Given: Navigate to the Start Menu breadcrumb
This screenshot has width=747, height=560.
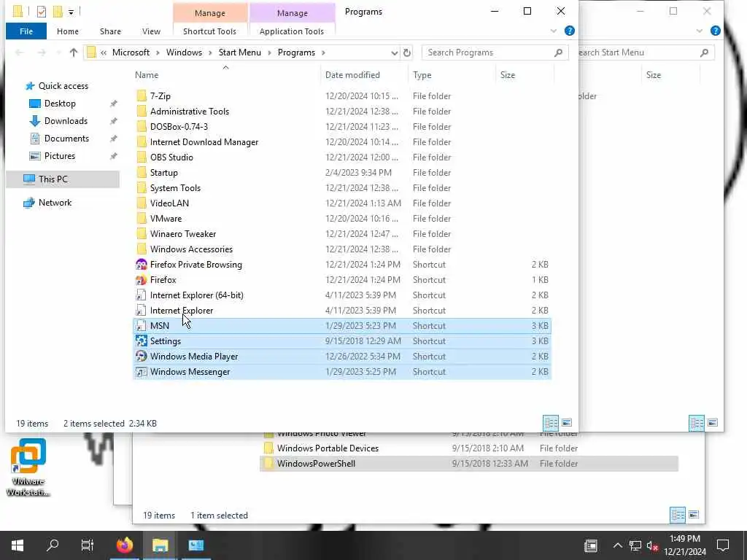Looking at the screenshot, I should (239, 52).
